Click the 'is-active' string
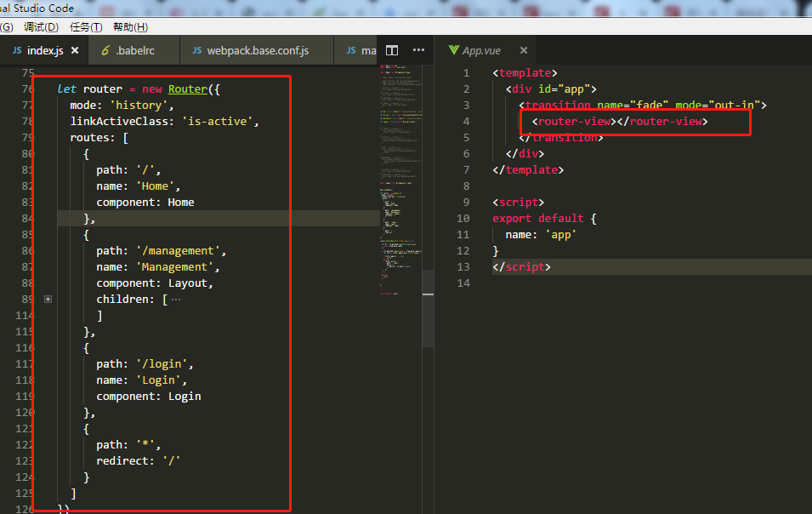The width and height of the screenshot is (812, 514). coord(217,121)
